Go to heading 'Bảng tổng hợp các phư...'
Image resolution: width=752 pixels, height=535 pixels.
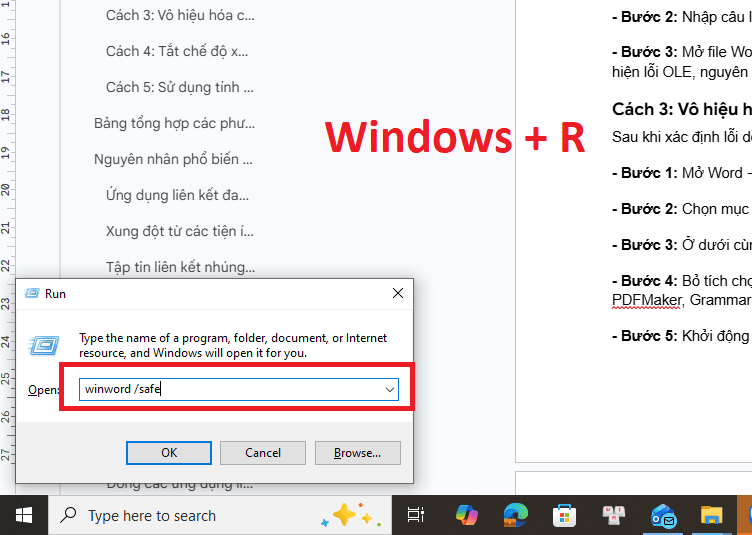point(175,123)
